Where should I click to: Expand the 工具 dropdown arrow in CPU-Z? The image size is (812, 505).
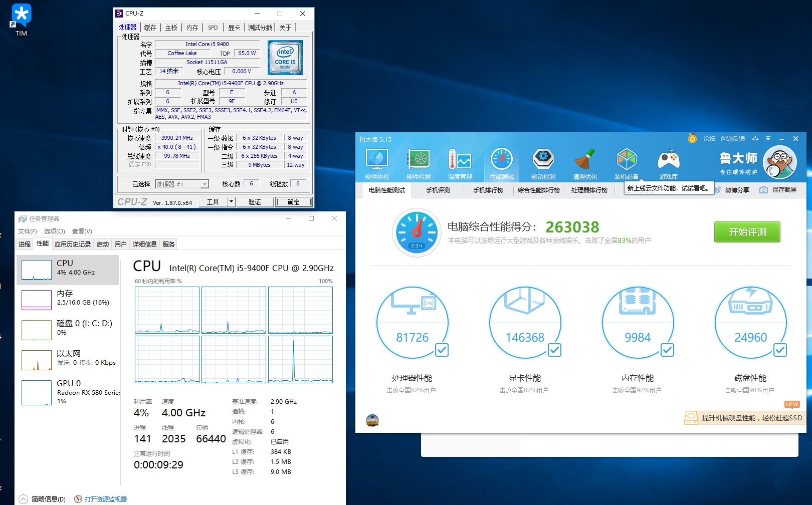(x=231, y=202)
